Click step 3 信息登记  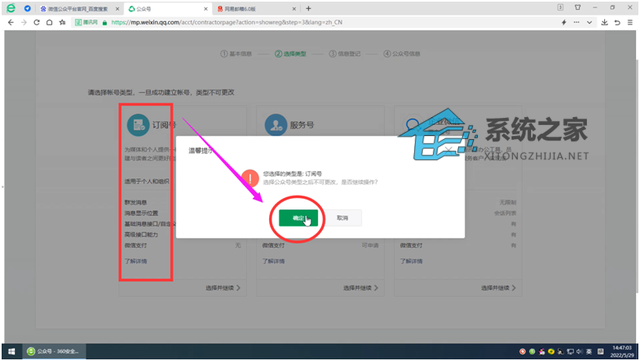pyautogui.click(x=345, y=54)
